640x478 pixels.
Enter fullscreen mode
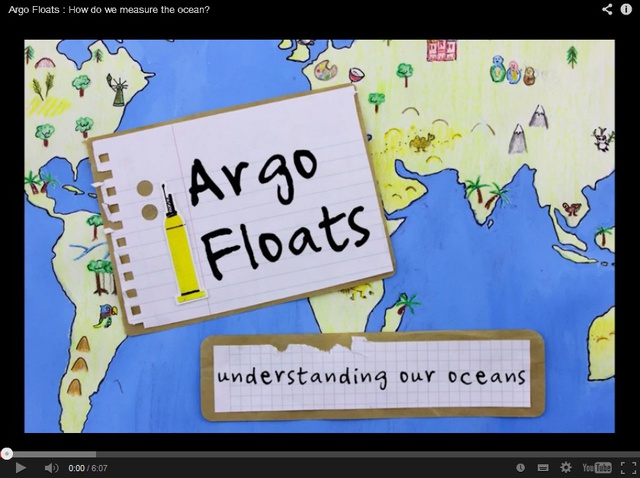point(627,467)
